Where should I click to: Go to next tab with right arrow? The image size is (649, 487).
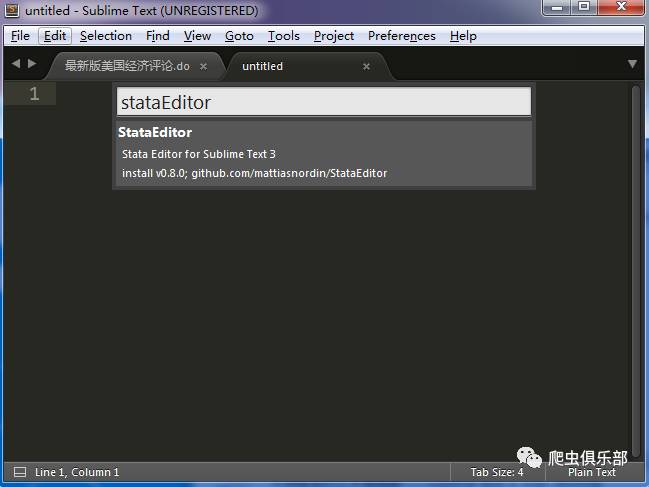[32, 64]
